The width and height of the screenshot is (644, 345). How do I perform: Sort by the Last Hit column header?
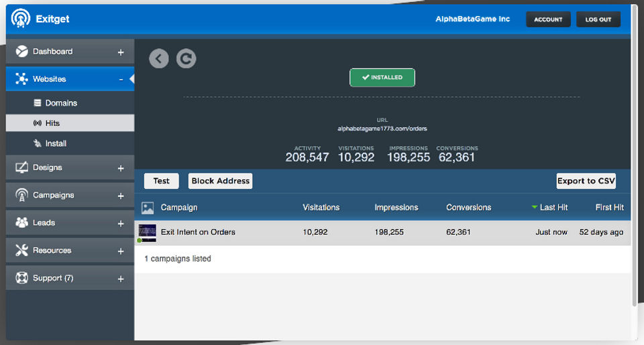pyautogui.click(x=553, y=208)
